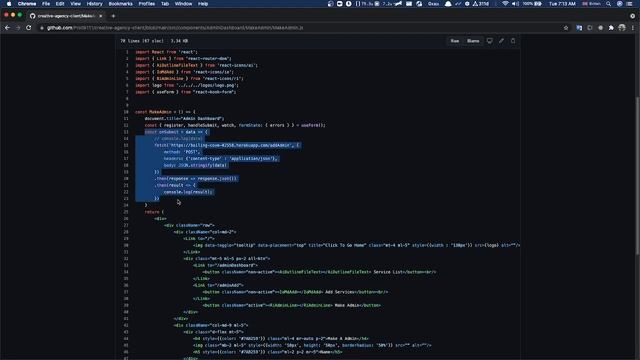
Task: Reload the GitHub page
Action: [x=29, y=28]
